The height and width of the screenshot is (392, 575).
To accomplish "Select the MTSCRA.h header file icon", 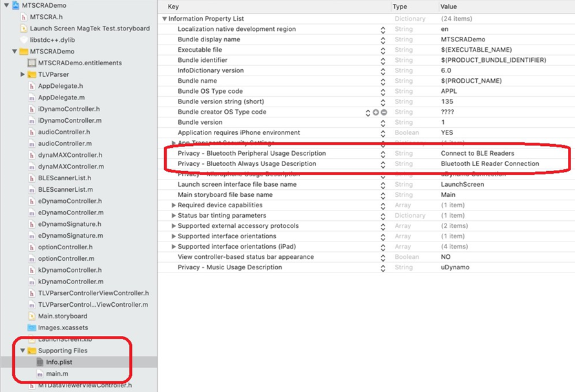I will 24,17.
